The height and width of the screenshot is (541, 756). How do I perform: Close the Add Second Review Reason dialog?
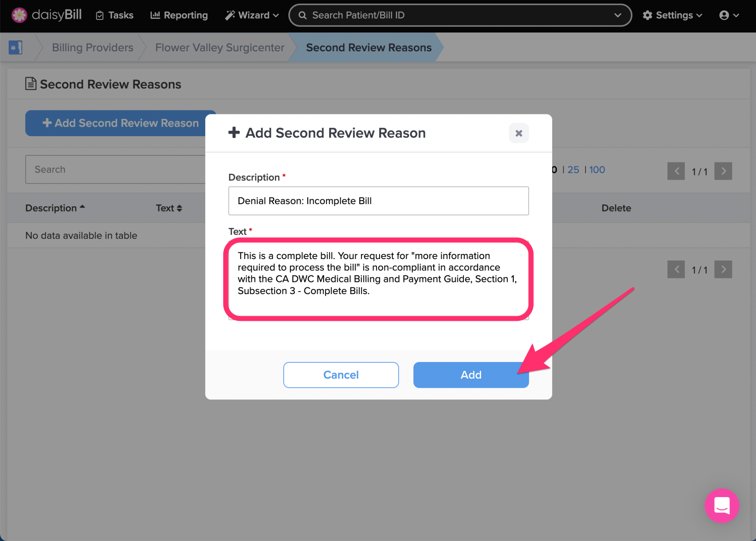point(519,133)
